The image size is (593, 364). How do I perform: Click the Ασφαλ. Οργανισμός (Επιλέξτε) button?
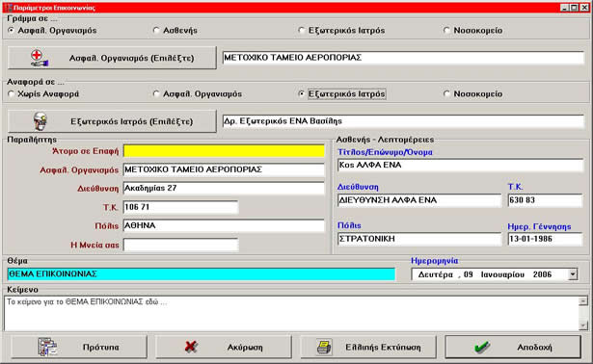point(112,58)
